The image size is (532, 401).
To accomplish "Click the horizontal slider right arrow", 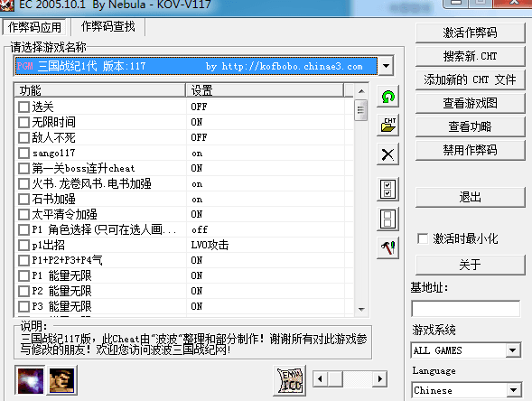I will [380, 378].
